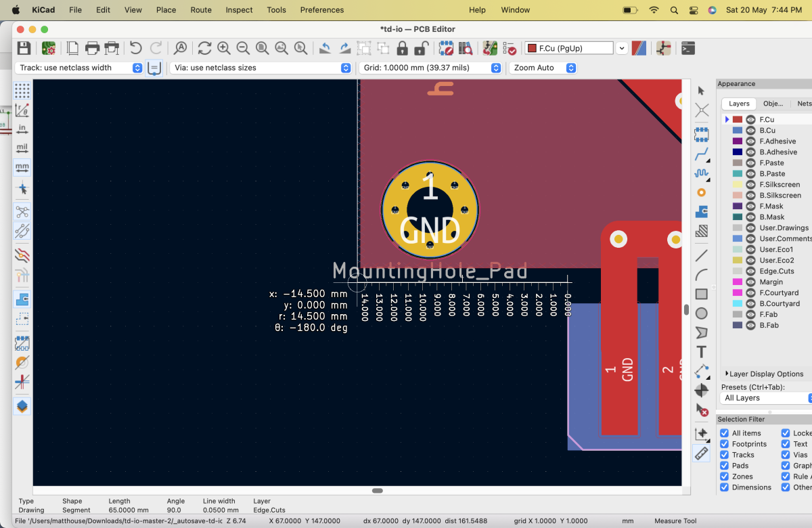Select the Route Tracks tool
This screenshot has height=528, width=812.
pos(702,154)
